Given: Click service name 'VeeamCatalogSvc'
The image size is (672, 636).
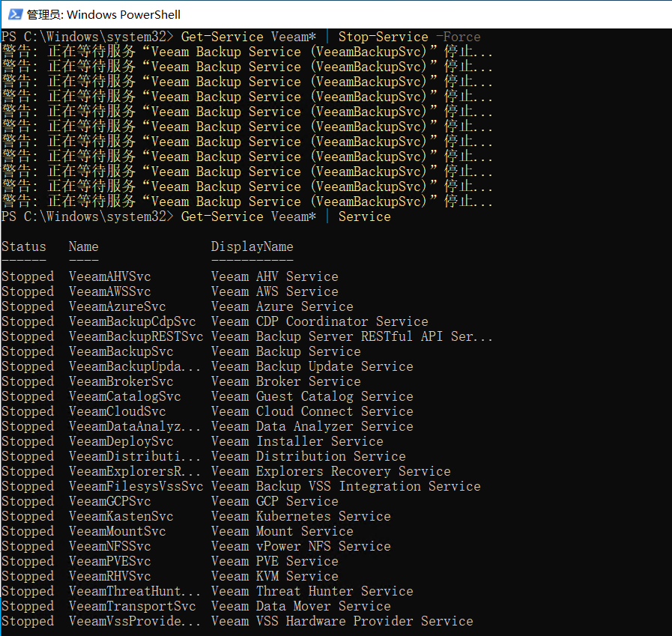Looking at the screenshot, I should [124, 396].
